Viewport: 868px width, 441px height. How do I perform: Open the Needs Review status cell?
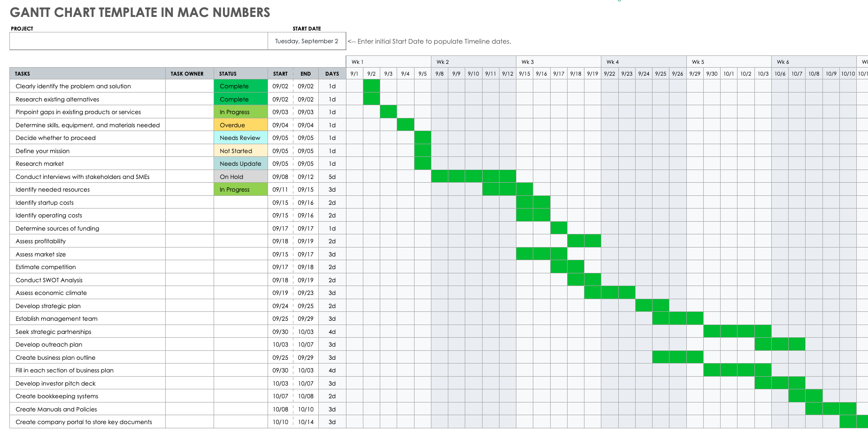click(240, 138)
